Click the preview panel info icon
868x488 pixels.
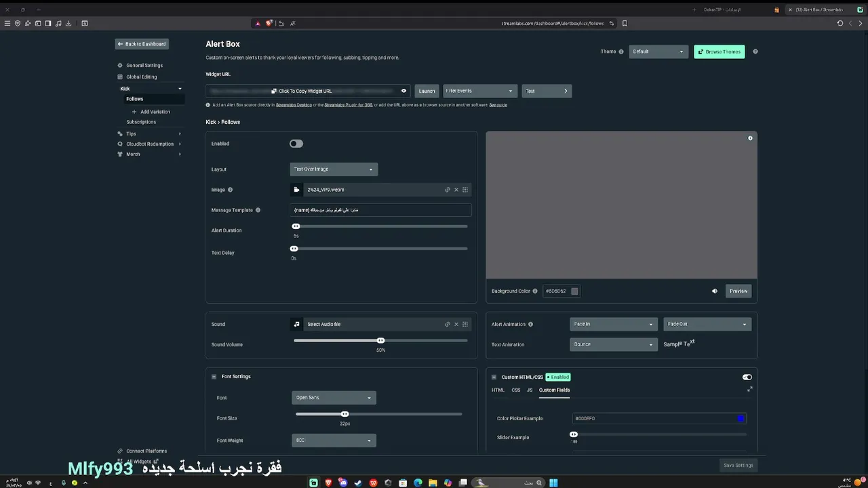tap(750, 138)
